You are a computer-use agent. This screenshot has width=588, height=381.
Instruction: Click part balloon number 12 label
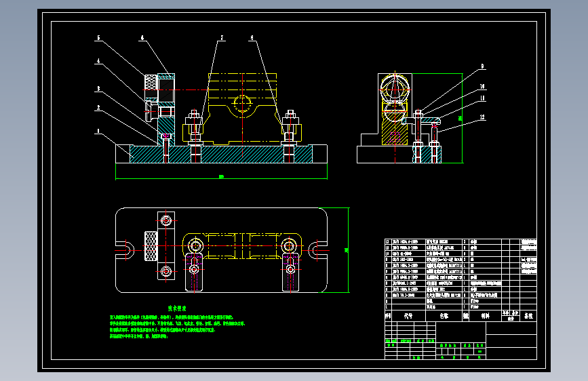(482, 117)
